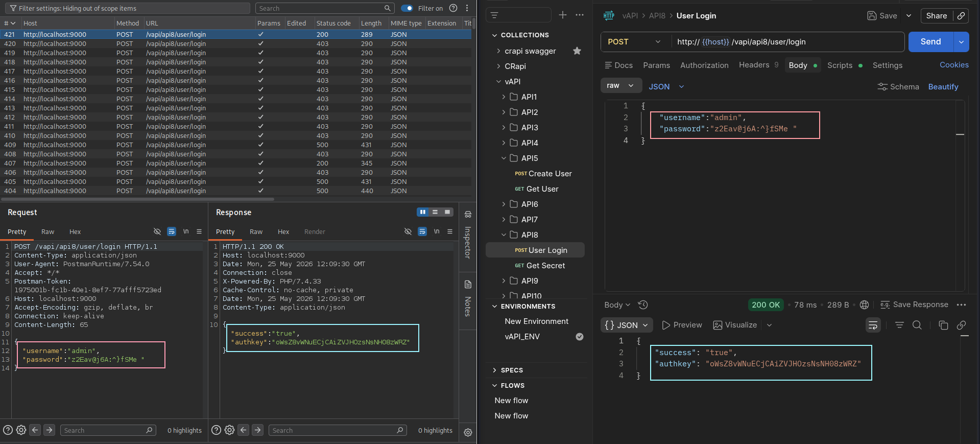
Task: Click the Burp history search magnifier icon
Action: tap(388, 8)
